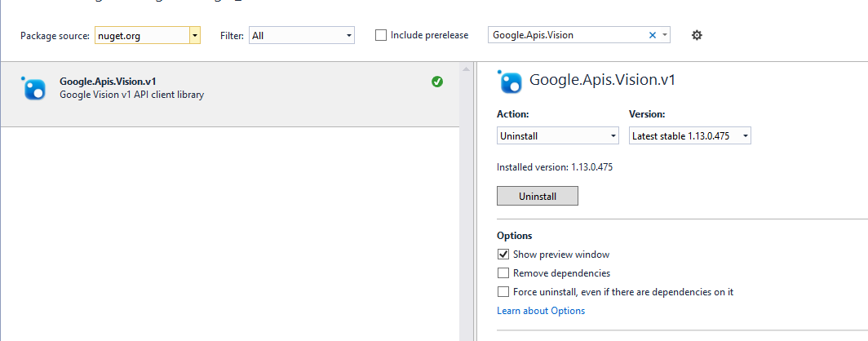Uncheck Show preview window option
Viewport: 868px width, 341px height.
coord(503,255)
